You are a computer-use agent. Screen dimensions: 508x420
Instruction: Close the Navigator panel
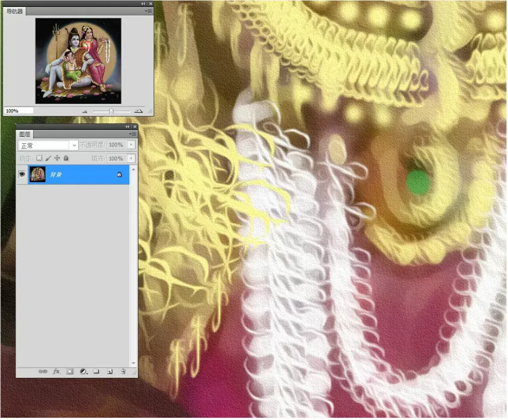(x=151, y=4)
